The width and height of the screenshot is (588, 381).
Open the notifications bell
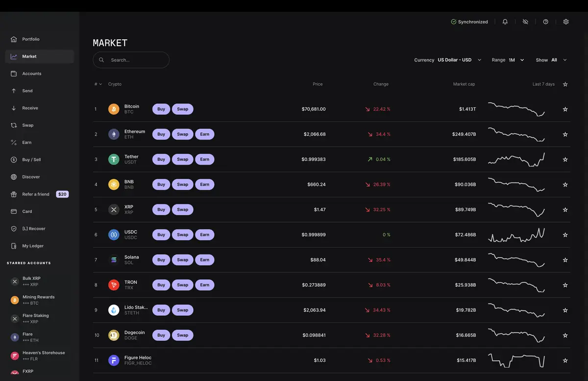pos(505,22)
